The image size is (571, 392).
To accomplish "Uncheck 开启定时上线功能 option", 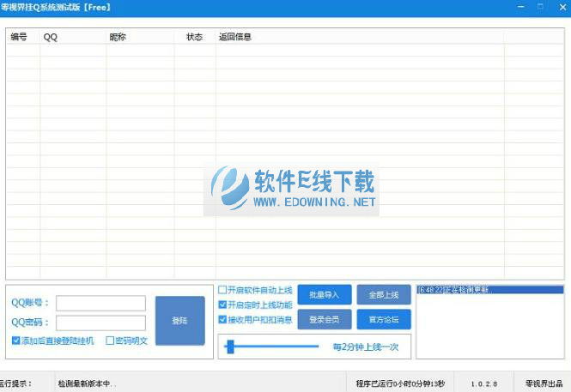I will pos(223,305).
